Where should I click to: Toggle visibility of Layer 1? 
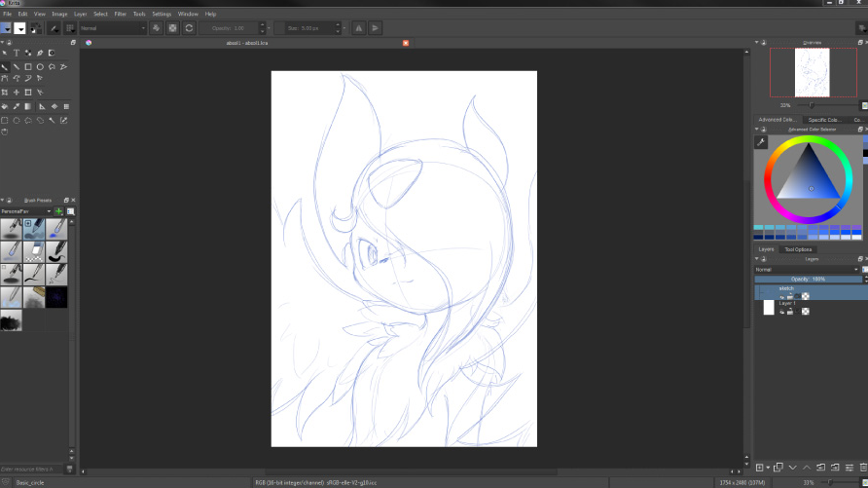[x=781, y=312]
